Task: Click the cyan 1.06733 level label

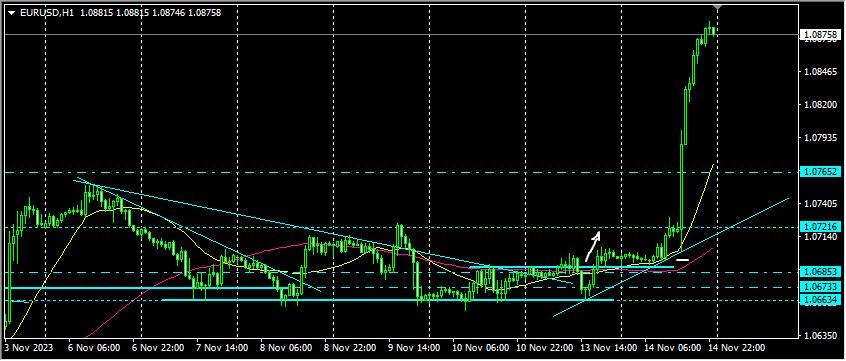Action: coord(821,287)
